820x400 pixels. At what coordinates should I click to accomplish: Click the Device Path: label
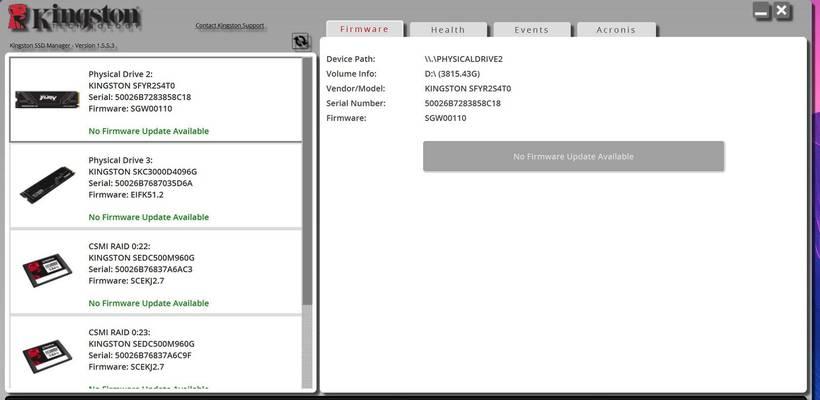click(x=351, y=59)
